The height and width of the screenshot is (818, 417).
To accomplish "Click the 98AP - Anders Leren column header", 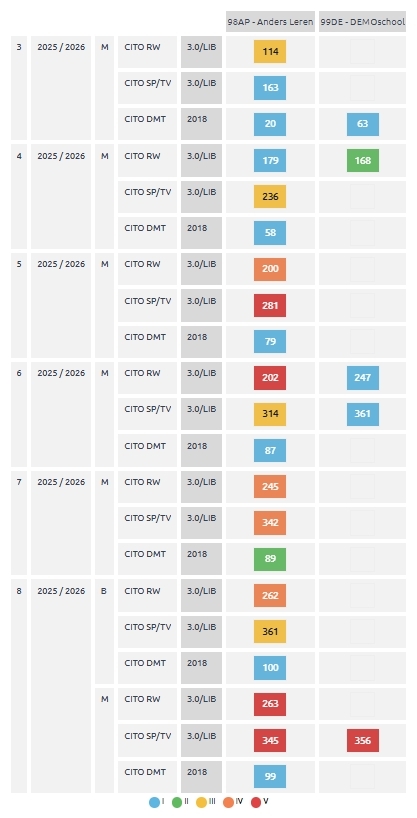I will [270, 22].
